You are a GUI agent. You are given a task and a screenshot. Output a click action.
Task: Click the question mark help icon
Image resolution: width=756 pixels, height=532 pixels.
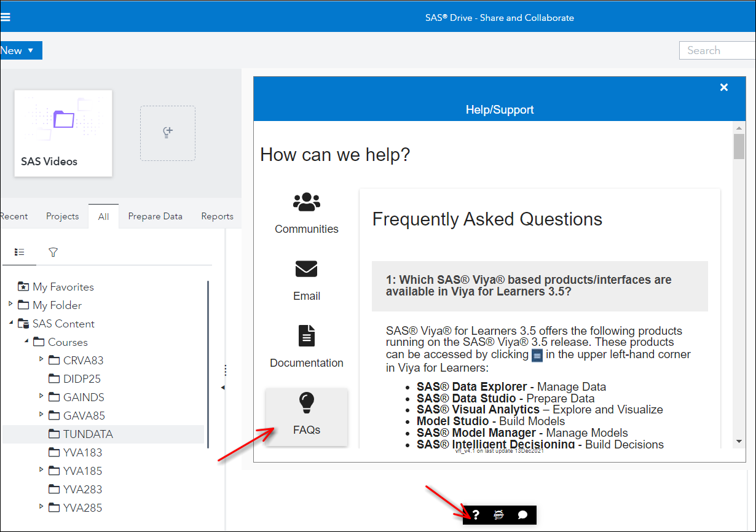pyautogui.click(x=476, y=515)
